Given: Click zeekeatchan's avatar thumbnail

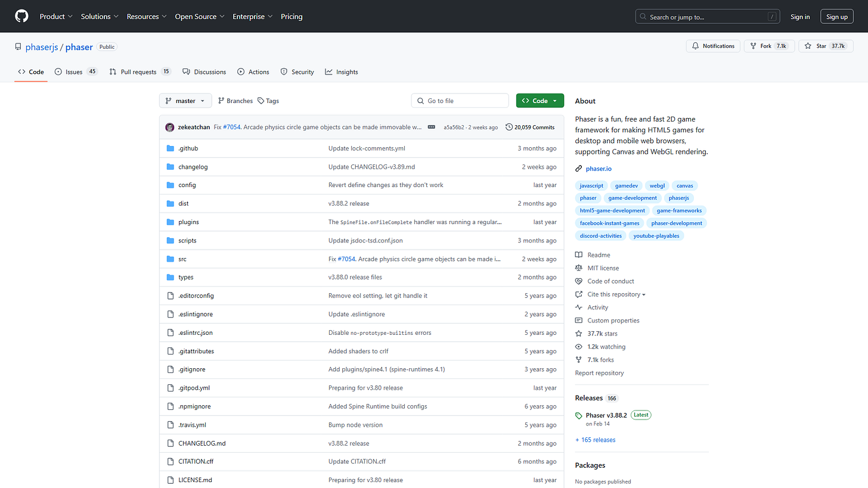Looking at the screenshot, I should coord(170,127).
